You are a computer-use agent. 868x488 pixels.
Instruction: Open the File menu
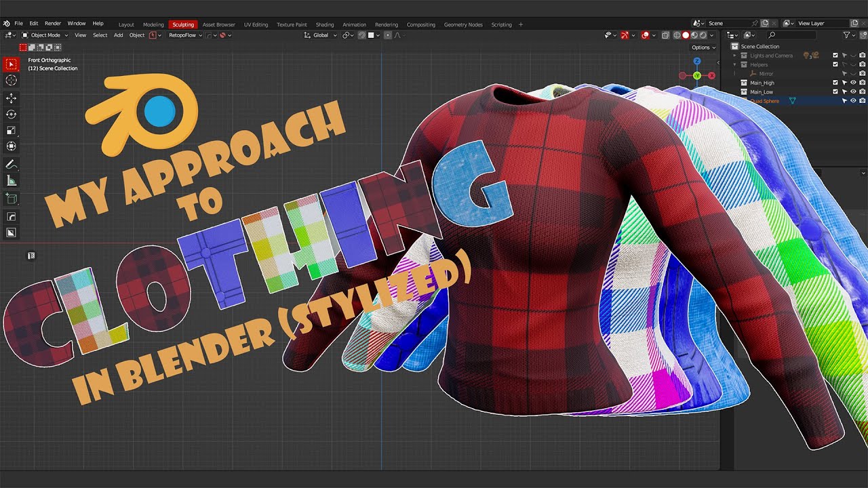(18, 24)
